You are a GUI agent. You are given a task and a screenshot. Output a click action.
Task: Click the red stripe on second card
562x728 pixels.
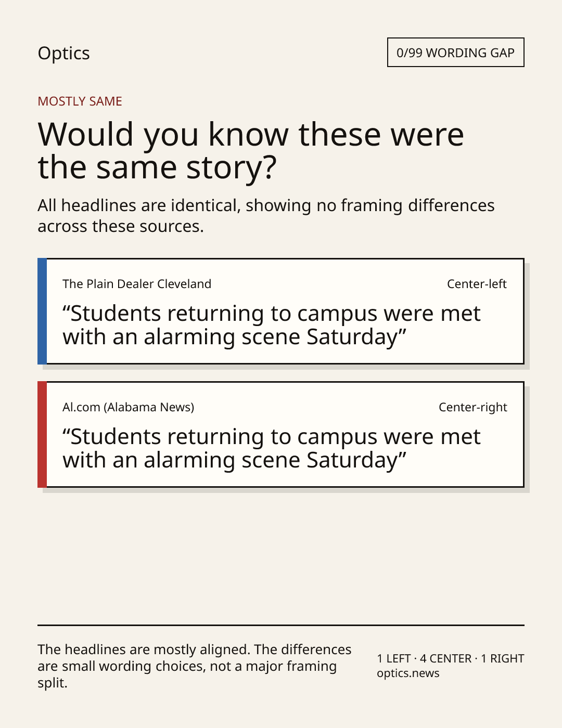coord(42,434)
